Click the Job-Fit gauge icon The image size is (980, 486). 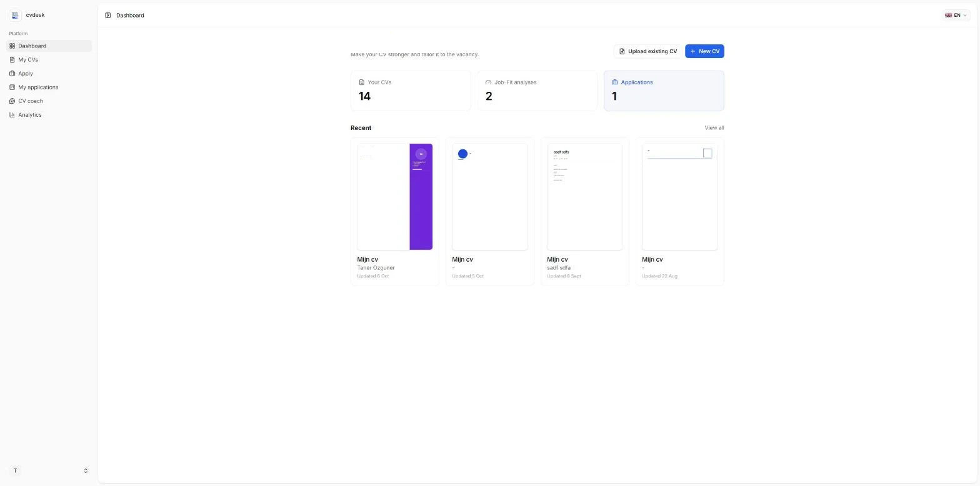pos(488,82)
